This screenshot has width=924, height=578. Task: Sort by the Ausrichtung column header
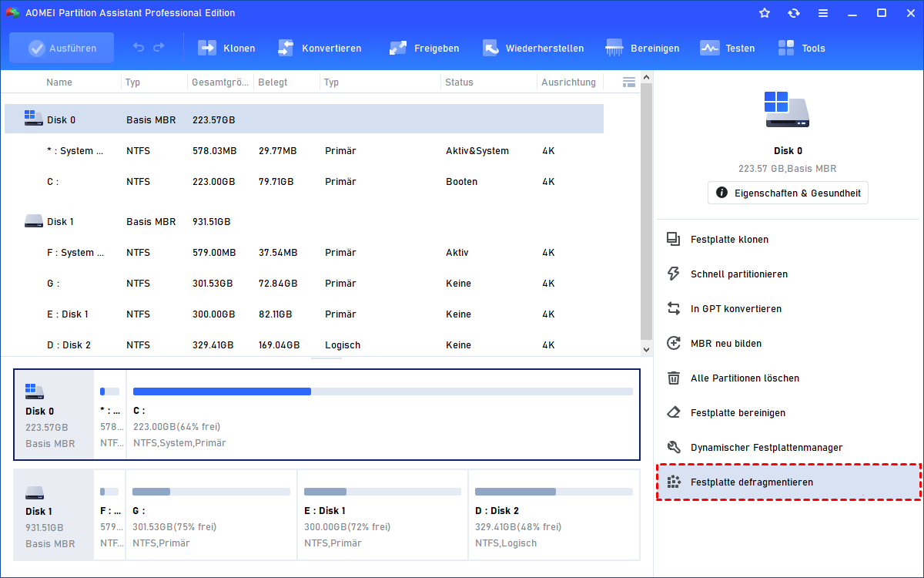[x=568, y=82]
